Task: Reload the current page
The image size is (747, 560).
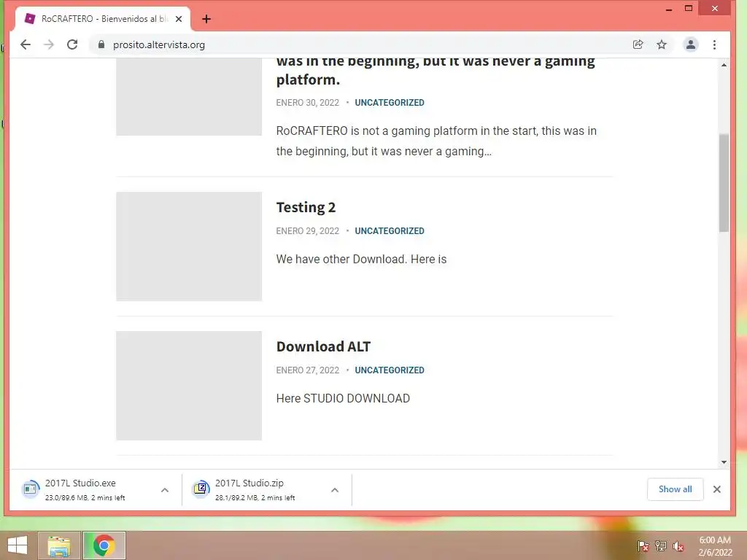Action: click(x=72, y=44)
